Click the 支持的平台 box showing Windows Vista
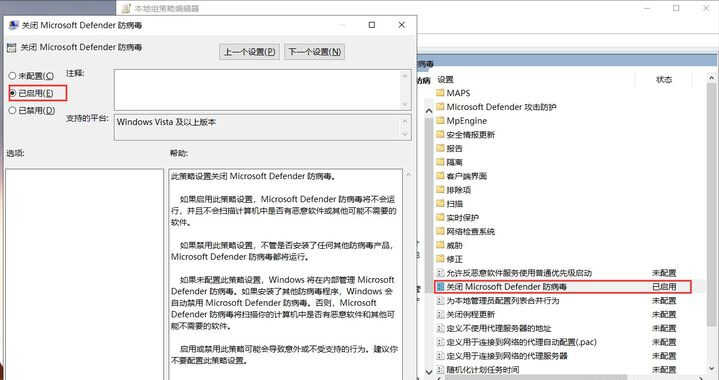The width and height of the screenshot is (719, 380). [x=258, y=127]
